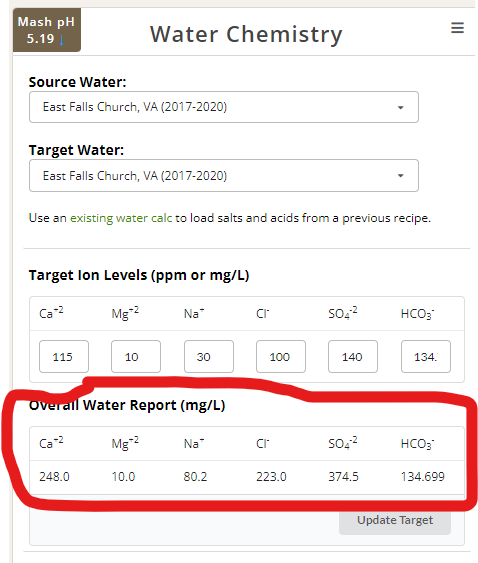Click the Mash pH 5.19 badge

coord(47,30)
